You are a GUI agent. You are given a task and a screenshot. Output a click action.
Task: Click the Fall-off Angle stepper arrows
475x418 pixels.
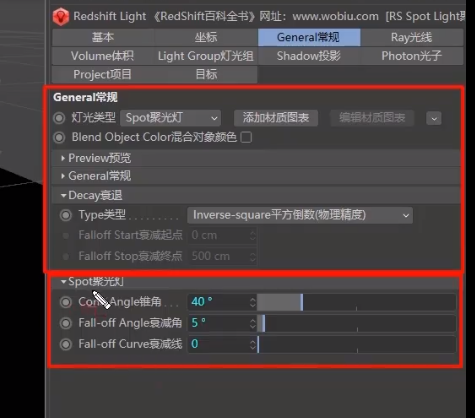253,323
